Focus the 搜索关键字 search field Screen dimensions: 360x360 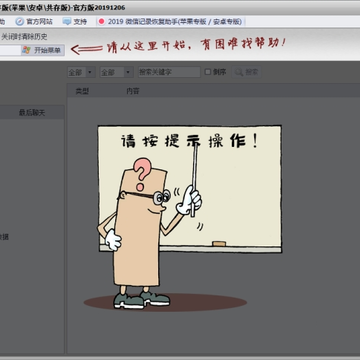click(x=169, y=72)
